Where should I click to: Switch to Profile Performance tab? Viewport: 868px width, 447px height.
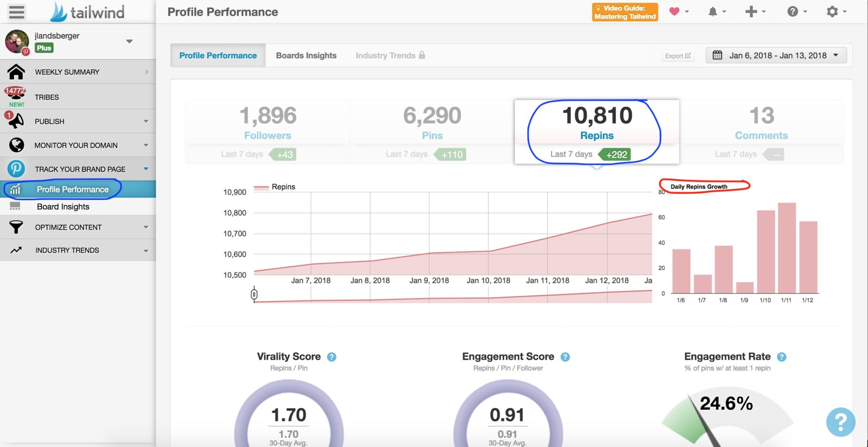pyautogui.click(x=218, y=55)
